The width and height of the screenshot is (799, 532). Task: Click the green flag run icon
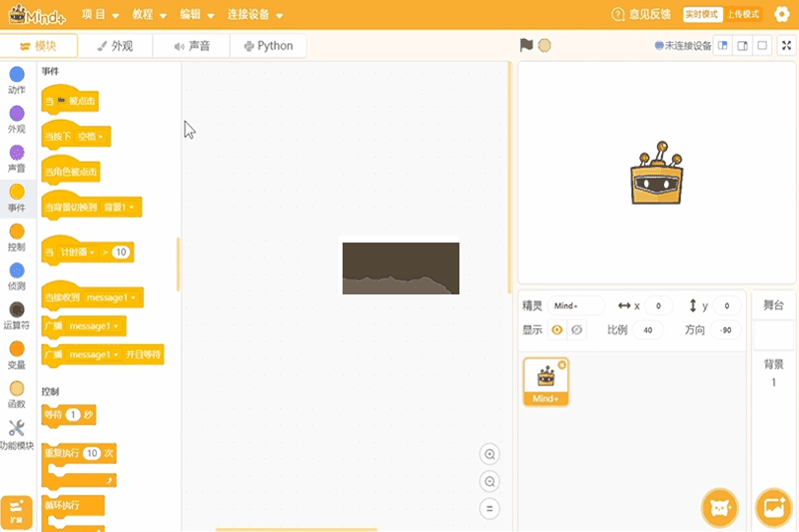(526, 45)
